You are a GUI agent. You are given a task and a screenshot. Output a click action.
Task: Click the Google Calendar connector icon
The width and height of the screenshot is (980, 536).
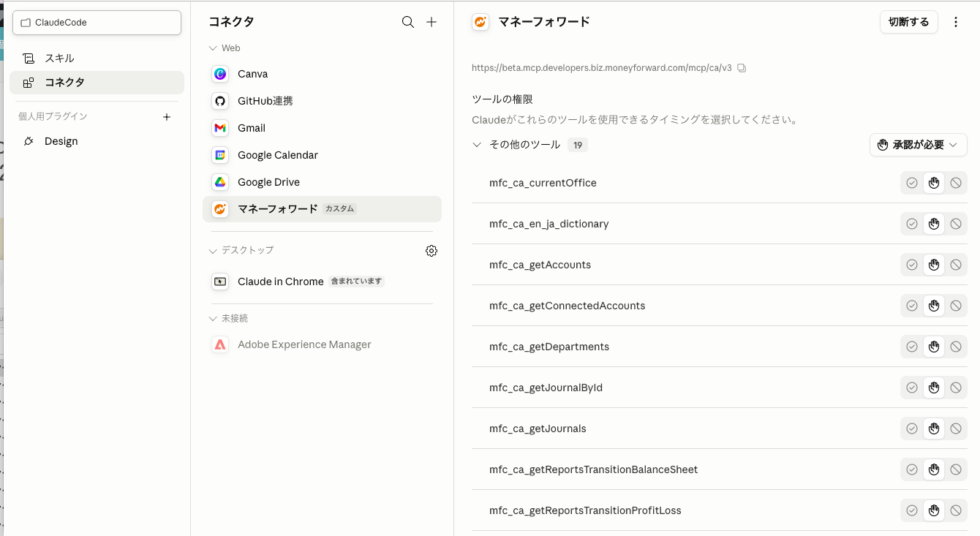(220, 155)
